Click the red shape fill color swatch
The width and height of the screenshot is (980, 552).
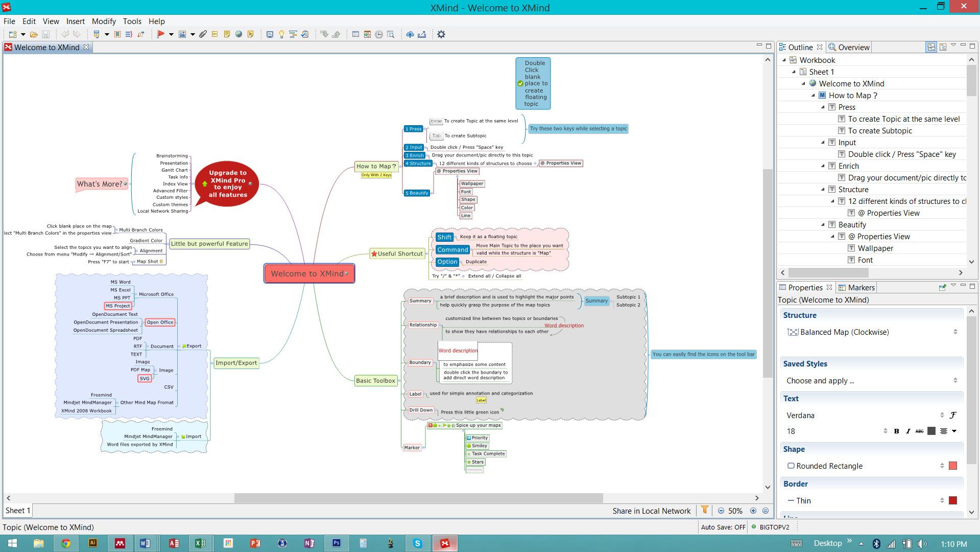(x=952, y=466)
